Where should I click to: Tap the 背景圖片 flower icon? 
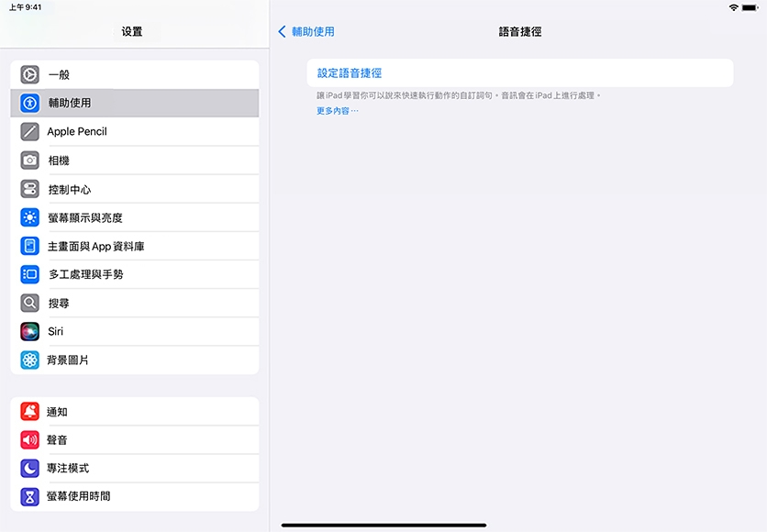(x=30, y=360)
